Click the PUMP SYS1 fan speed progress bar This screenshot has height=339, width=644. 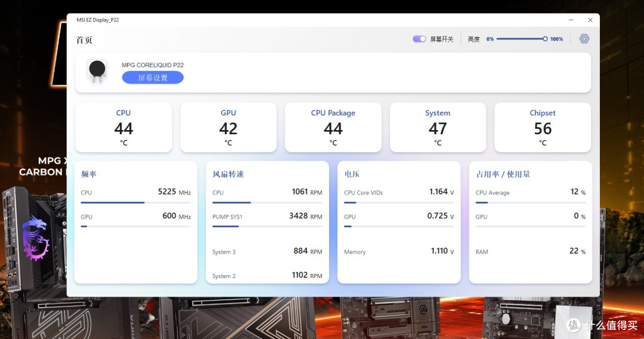pyautogui.click(x=267, y=226)
